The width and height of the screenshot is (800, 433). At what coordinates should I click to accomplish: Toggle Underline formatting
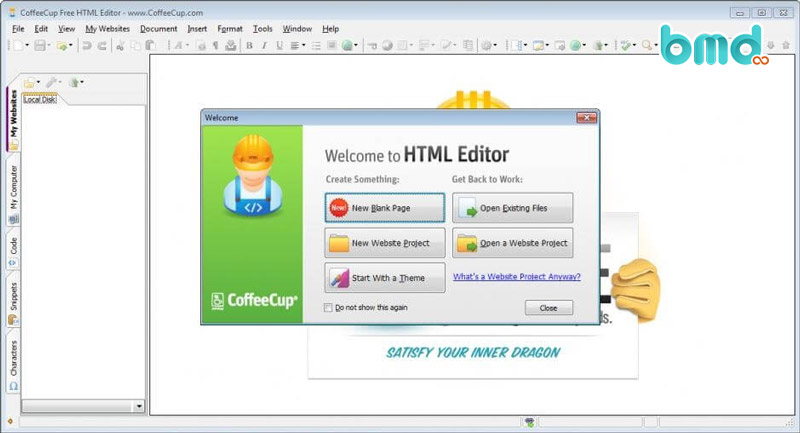(280, 45)
